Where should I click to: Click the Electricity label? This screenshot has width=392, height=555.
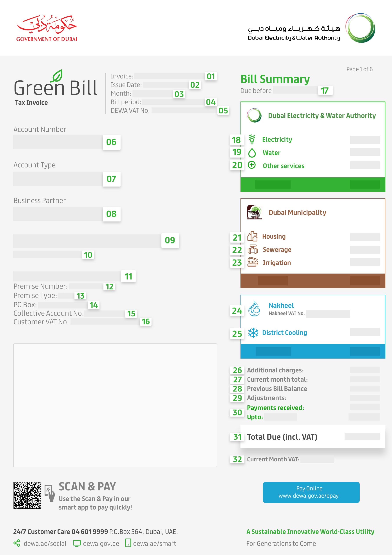pos(277,140)
